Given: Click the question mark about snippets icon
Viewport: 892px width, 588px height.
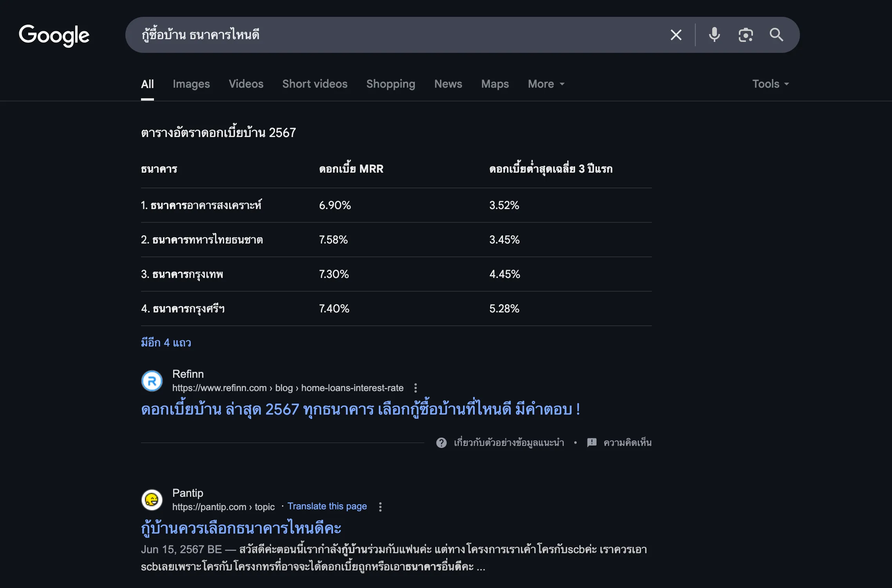Looking at the screenshot, I should [441, 443].
